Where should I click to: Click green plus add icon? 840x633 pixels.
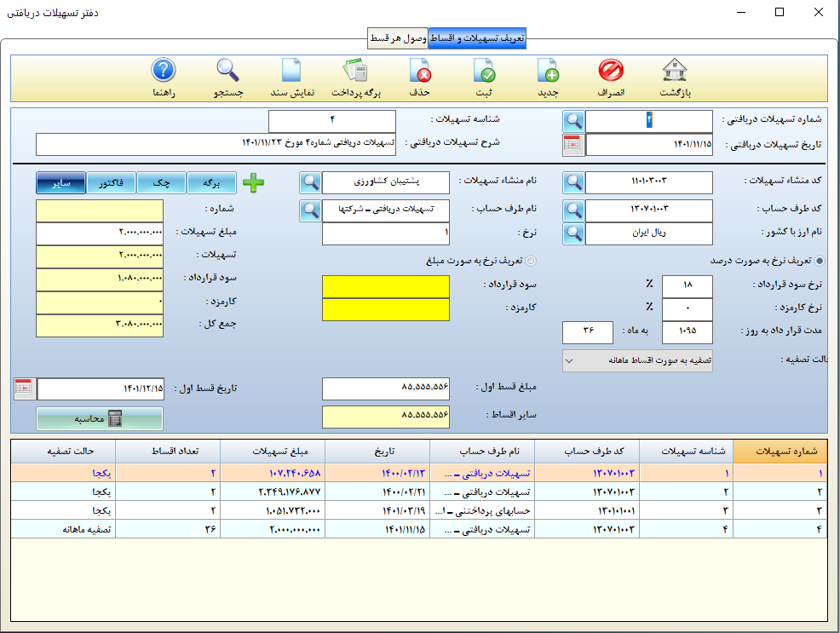tap(253, 182)
